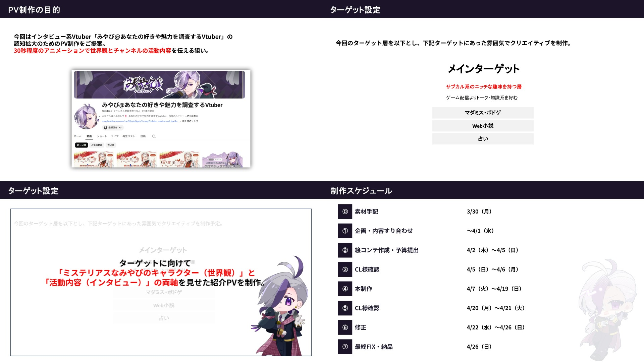The height and width of the screenshot is (362, 644).
Task: Click the Miyabi channel banner image
Action: 159,84
